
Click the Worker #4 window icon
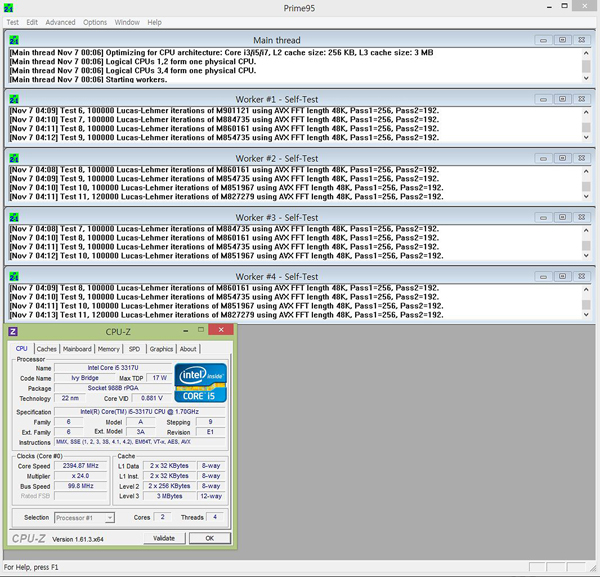point(14,277)
